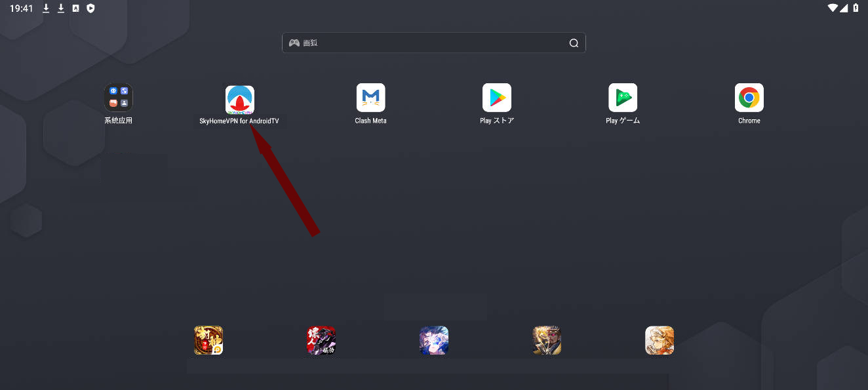The image size is (868, 390).
Task: Launch SkyHomeVPN for AndroidTV app
Action: coord(240,100)
